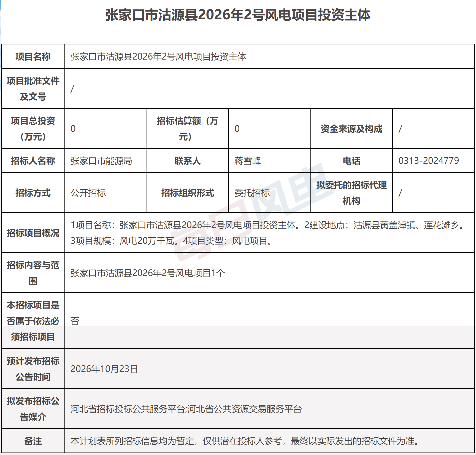Select the 项目名称 label cell
Screen dimensions: 476x455
(x=33, y=57)
